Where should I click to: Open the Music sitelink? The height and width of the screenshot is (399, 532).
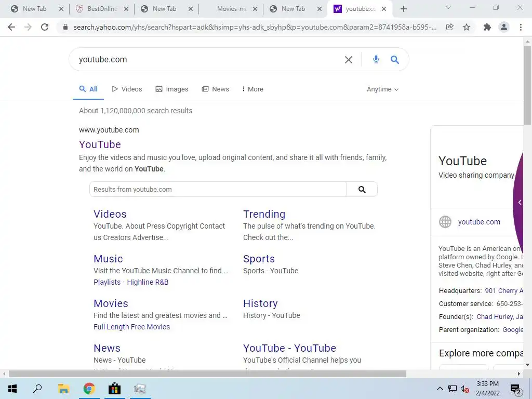click(x=108, y=259)
